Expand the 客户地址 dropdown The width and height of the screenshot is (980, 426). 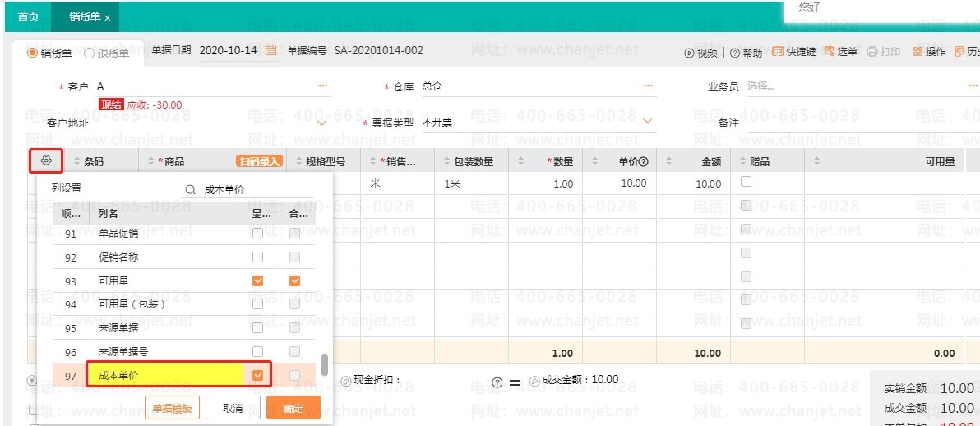(x=322, y=123)
